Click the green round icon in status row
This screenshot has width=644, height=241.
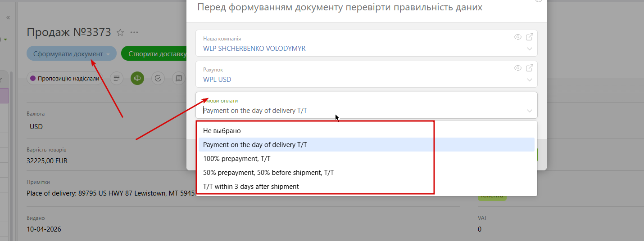tap(137, 78)
